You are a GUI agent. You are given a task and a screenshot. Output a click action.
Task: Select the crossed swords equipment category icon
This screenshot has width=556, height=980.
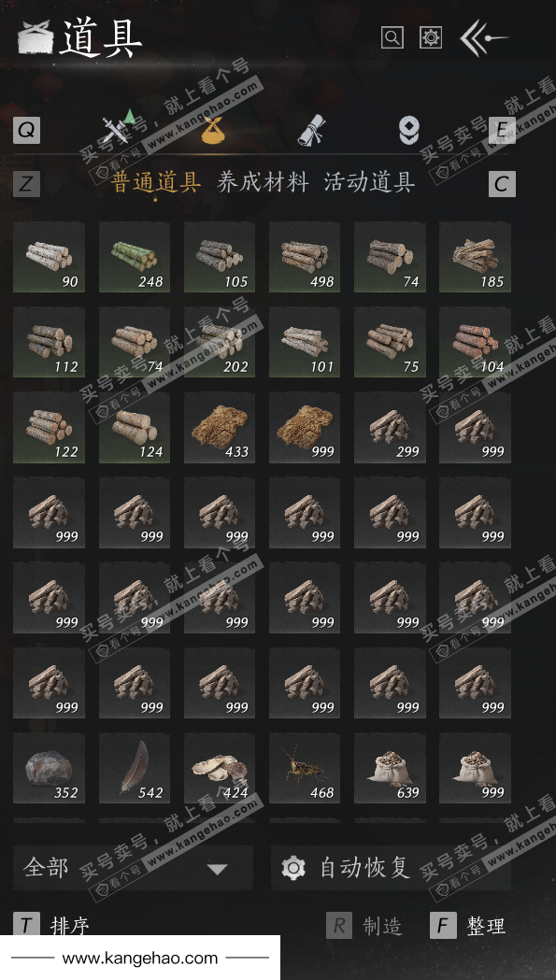(x=118, y=127)
